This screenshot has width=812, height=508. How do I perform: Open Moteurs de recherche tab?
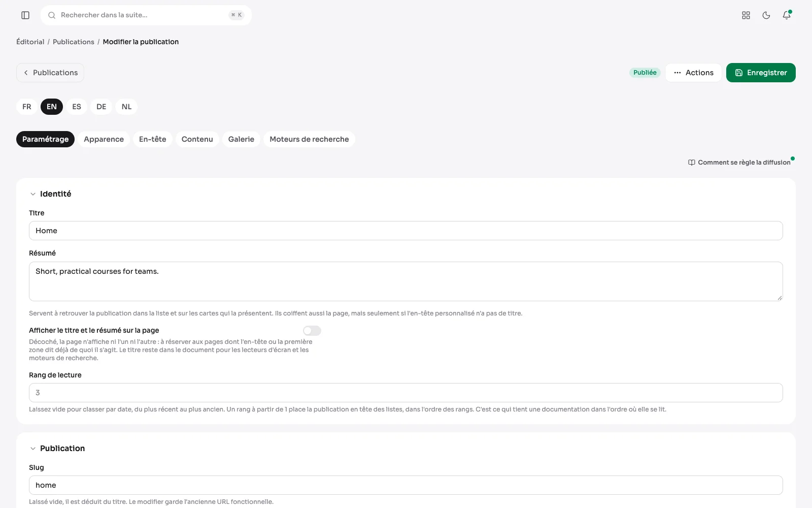309,139
